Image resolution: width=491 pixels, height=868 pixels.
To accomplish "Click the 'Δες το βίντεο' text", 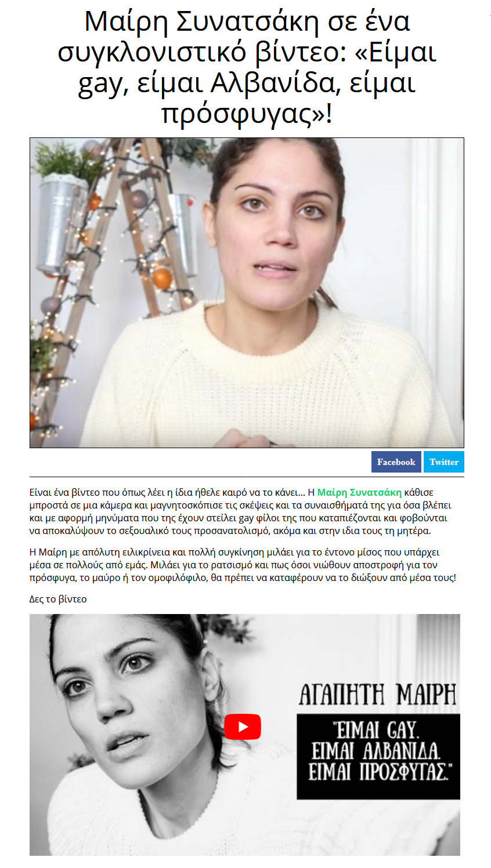I will click(x=58, y=599).
